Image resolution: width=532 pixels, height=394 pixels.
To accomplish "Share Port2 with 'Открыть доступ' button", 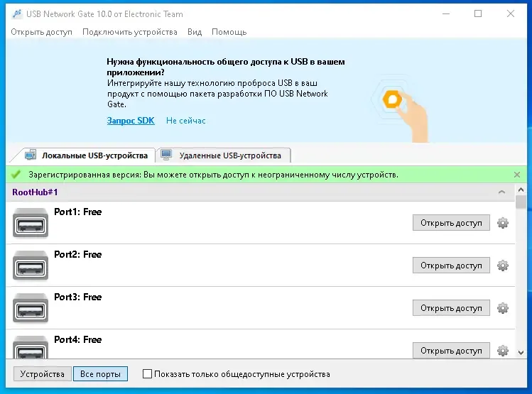I will (x=451, y=266).
